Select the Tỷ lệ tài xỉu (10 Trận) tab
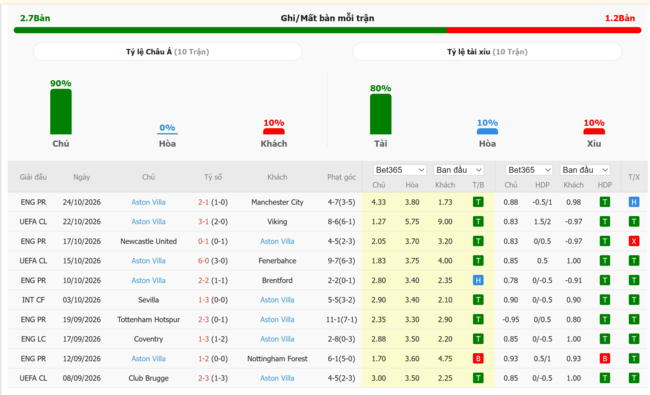650x395 pixels. (x=487, y=52)
